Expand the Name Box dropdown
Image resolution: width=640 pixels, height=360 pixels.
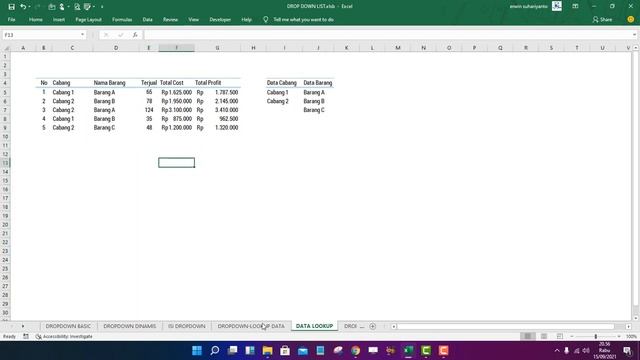(82, 35)
